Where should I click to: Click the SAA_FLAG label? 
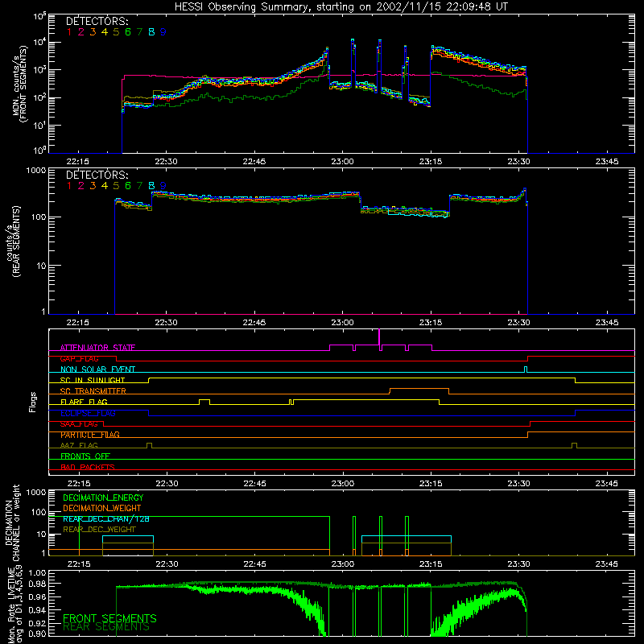pyautogui.click(x=79, y=423)
